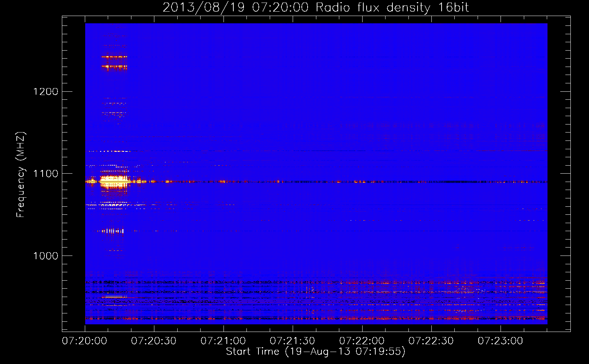The height and width of the screenshot is (364, 589).
Task: Click the "Start Time (19-Aug-13 07:19:55)" axis label
Action: point(316,352)
